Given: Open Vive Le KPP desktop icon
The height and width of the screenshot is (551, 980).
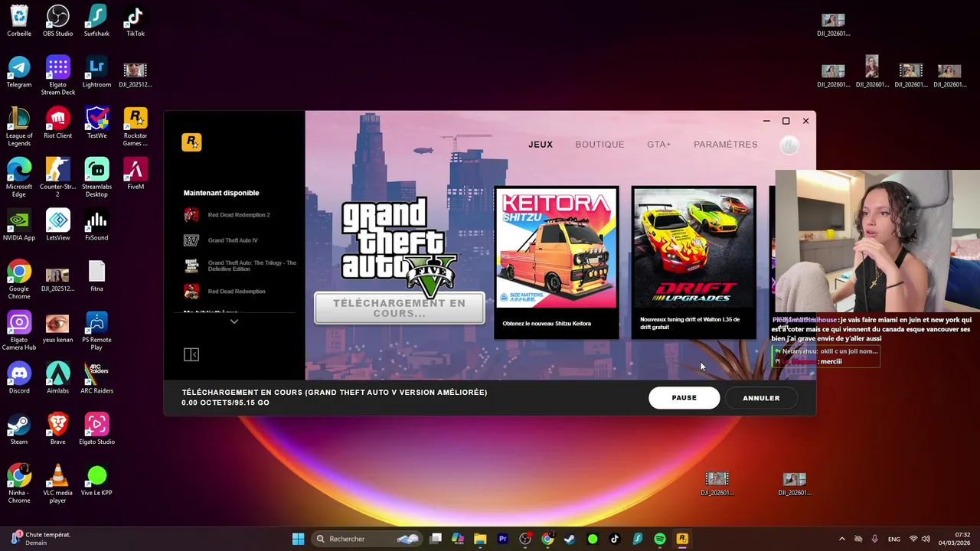Looking at the screenshot, I should click(x=96, y=481).
